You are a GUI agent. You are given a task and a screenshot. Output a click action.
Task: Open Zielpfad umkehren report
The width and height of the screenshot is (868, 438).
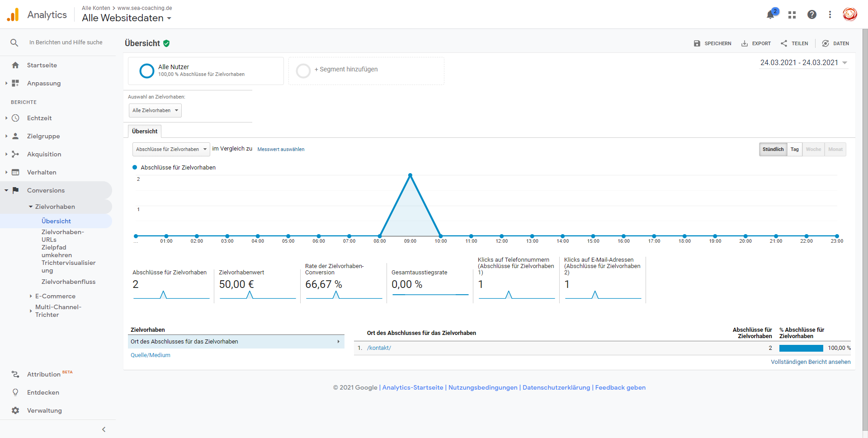(x=57, y=251)
